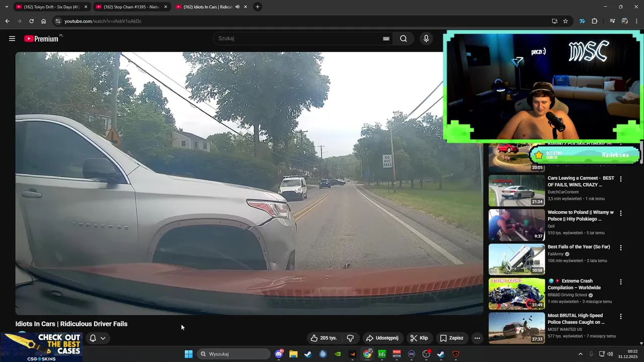The height and width of the screenshot is (362, 644).
Task: Mute the Idiots In Cars tab audio icon
Action: point(237,7)
